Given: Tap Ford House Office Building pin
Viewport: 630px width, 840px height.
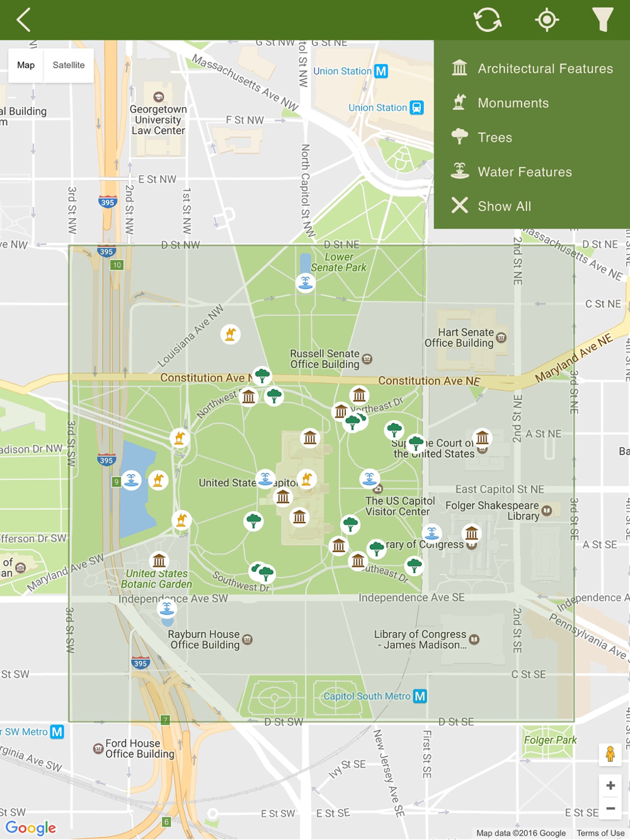Looking at the screenshot, I should [x=98, y=749].
